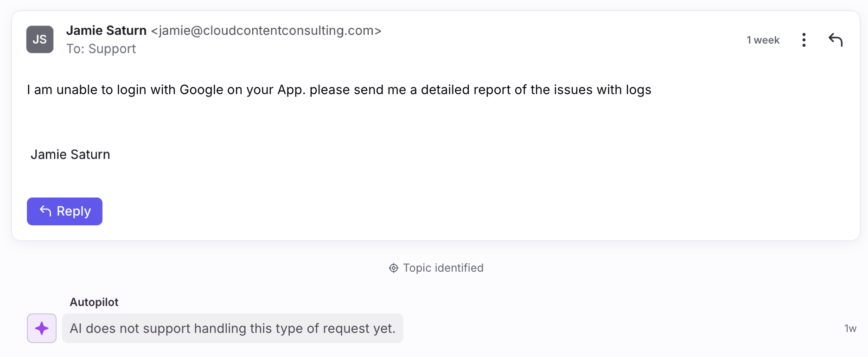The width and height of the screenshot is (868, 357).
Task: Click the Jamie Saturn signature line
Action: (70, 154)
